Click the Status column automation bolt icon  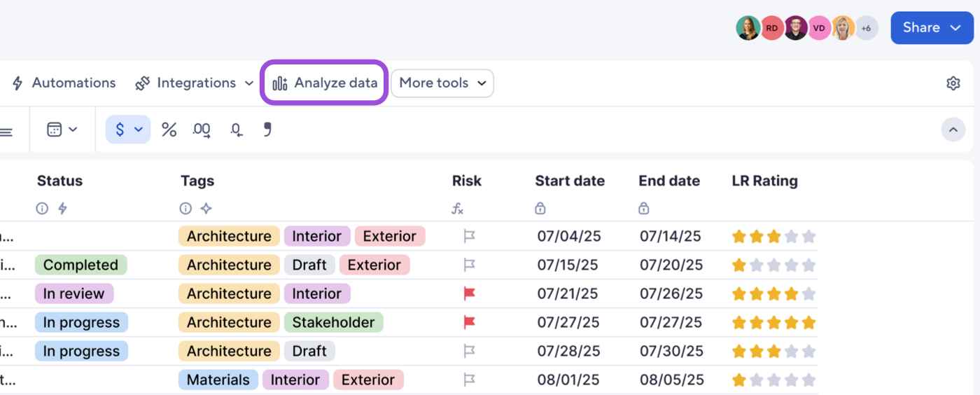pyautogui.click(x=62, y=208)
